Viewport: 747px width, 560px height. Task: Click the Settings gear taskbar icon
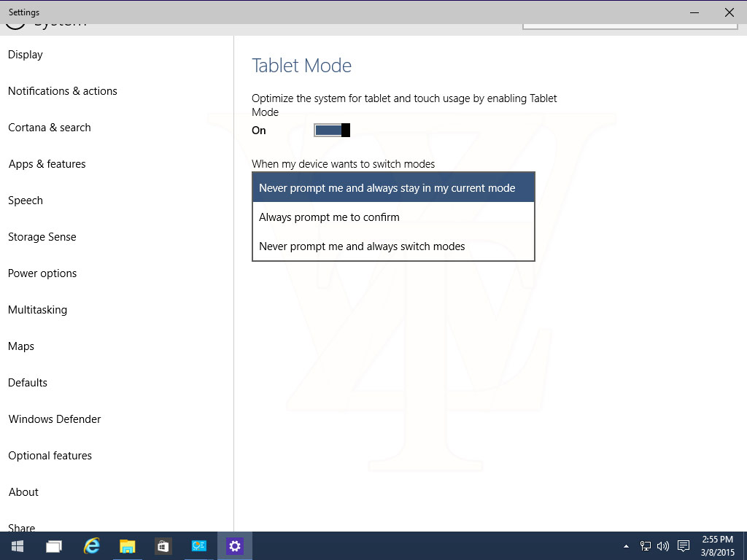click(235, 545)
